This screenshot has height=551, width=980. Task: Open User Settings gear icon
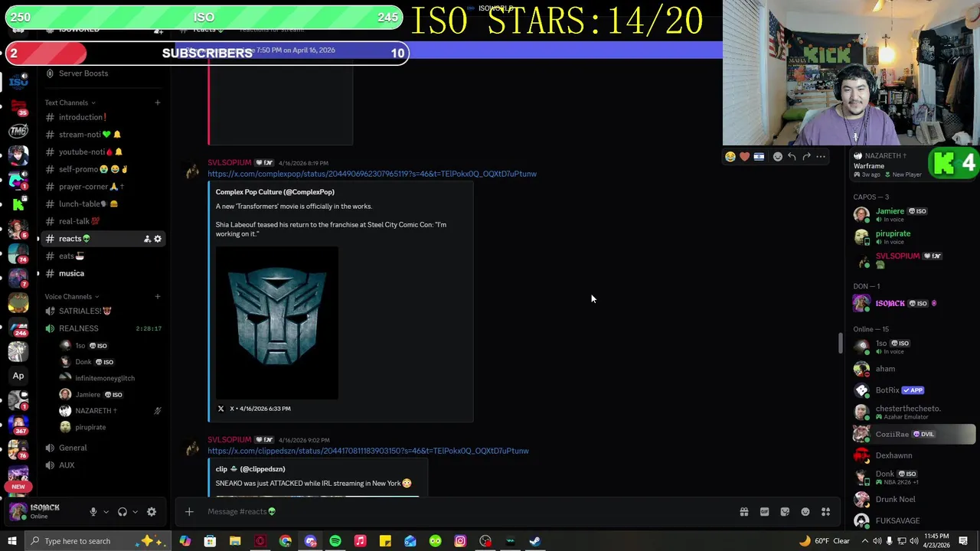click(152, 512)
